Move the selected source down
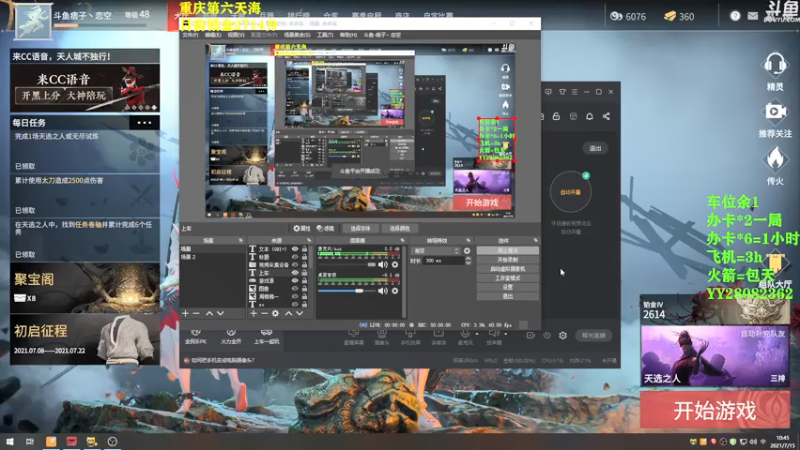This screenshot has height=450, width=800. tap(299, 313)
